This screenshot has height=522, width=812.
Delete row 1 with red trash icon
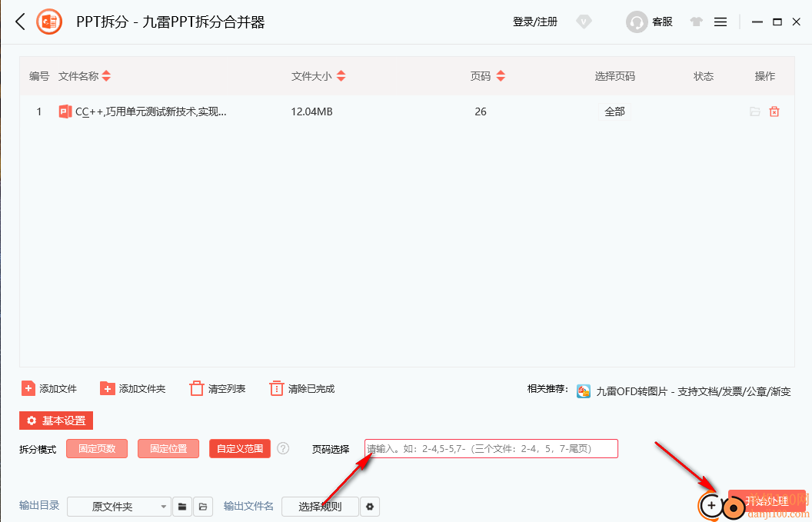pyautogui.click(x=774, y=111)
